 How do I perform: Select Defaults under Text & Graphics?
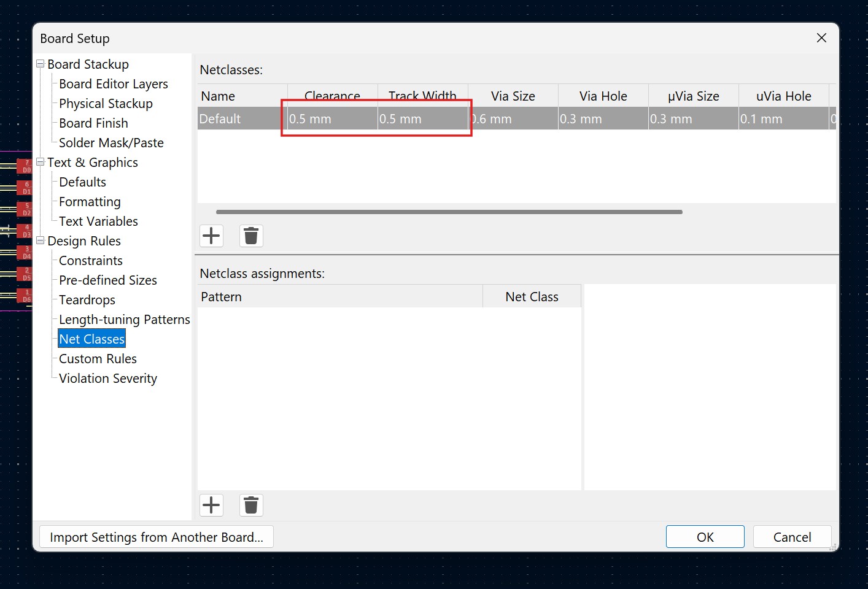pyautogui.click(x=82, y=182)
